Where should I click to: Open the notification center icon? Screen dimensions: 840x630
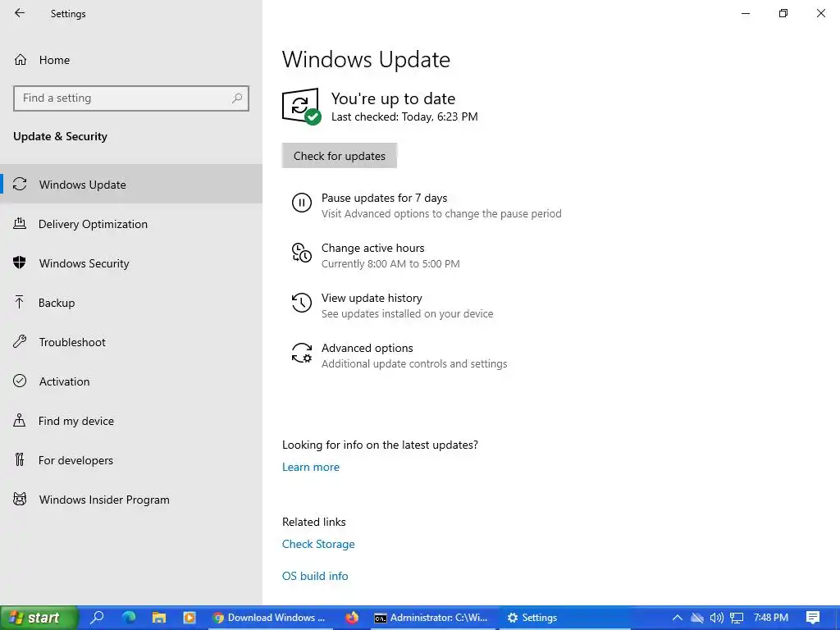[x=813, y=618]
